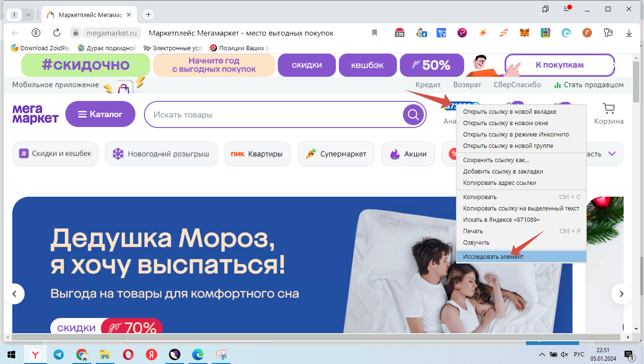Click the Стать продавцом link

click(x=589, y=85)
